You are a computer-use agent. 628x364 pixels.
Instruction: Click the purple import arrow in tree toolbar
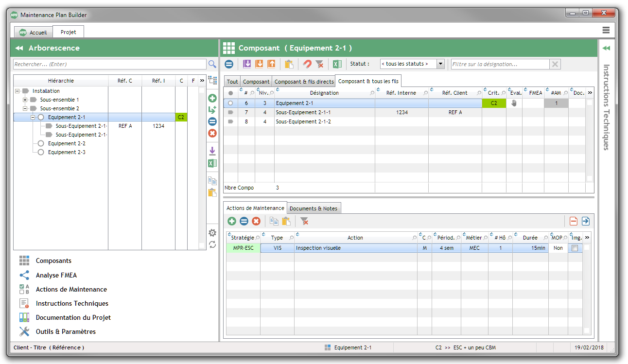pyautogui.click(x=212, y=151)
